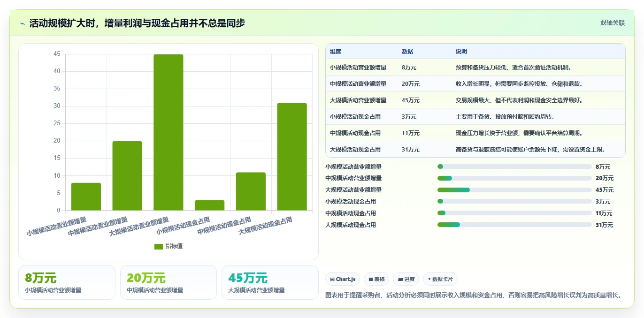Image resolution: width=644 pixels, height=318 pixels.
Task: Click the 11万元 progress bar for 中规模活动现金占用
Action: [514, 213]
